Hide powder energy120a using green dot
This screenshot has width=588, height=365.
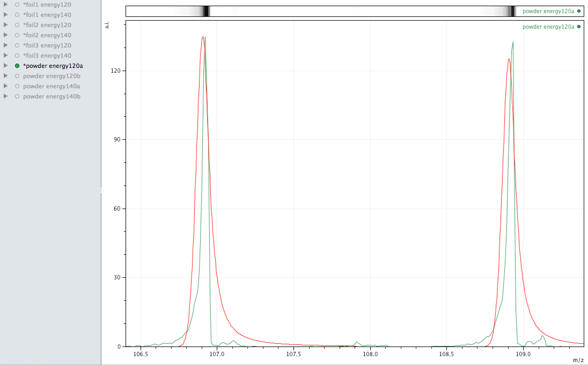(x=17, y=66)
